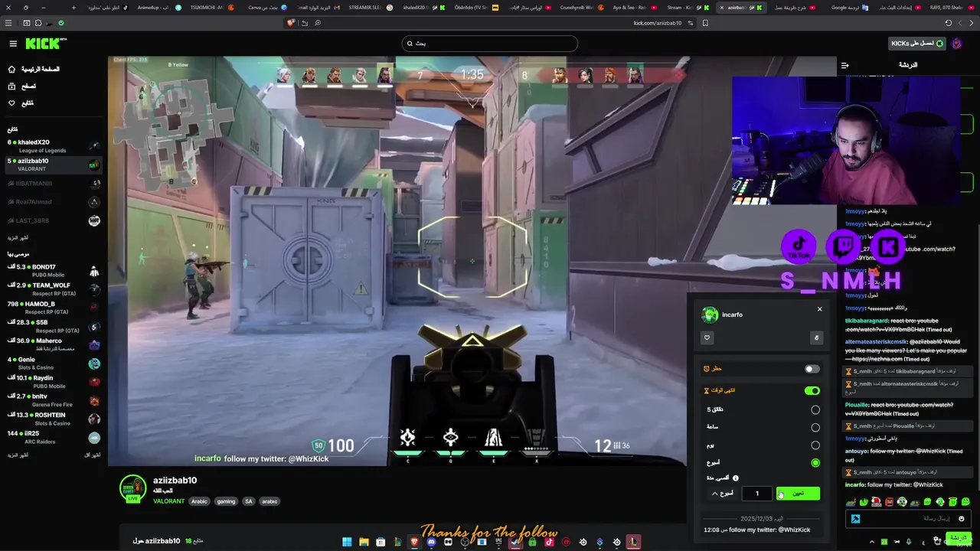Open offline IIBATMANIII channel
This screenshot has width=980, height=551.
tap(52, 184)
